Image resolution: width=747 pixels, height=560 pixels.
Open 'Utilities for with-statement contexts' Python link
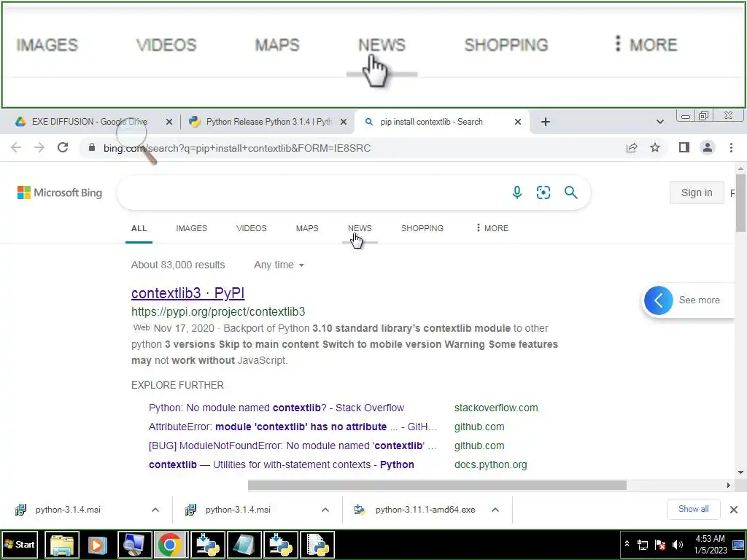tap(281, 464)
